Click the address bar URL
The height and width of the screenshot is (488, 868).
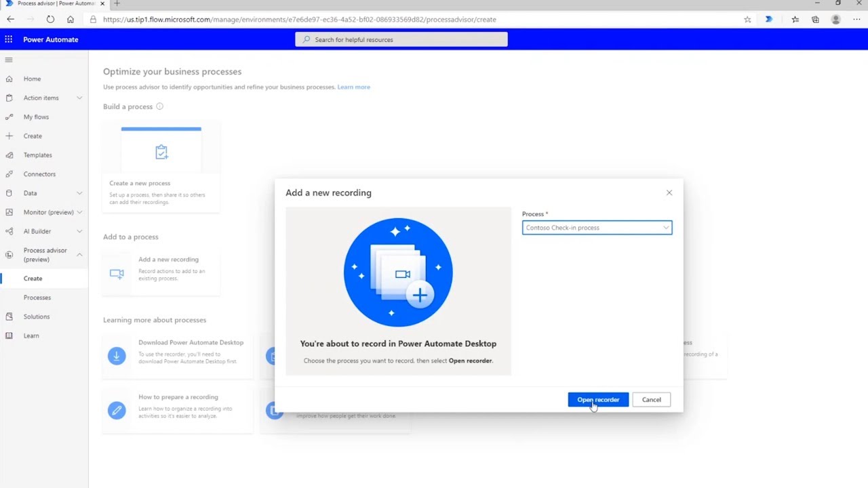[x=299, y=20]
